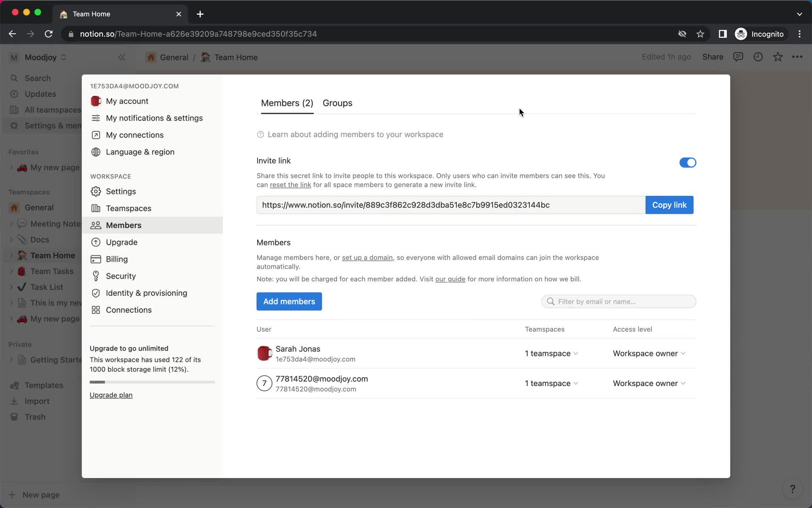Viewport: 812px width, 508px height.
Task: Reload the page in browser toolbar
Action: 49,34
